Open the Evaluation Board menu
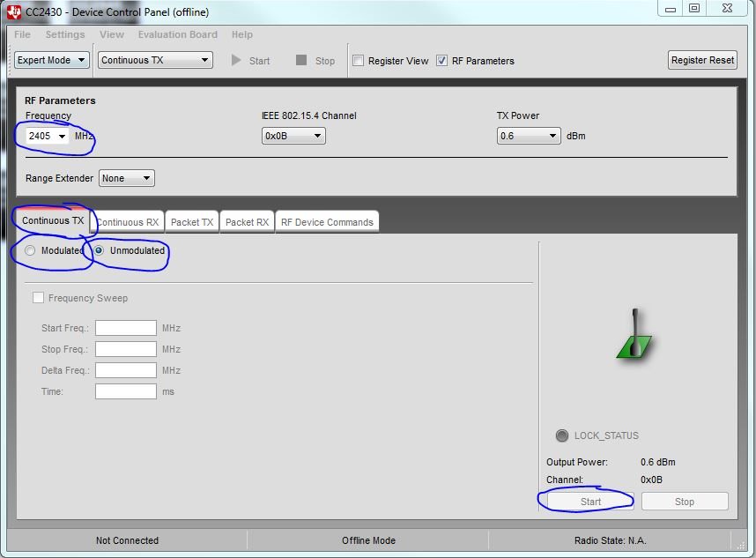Screen dimensions: 756x558 [x=177, y=34]
